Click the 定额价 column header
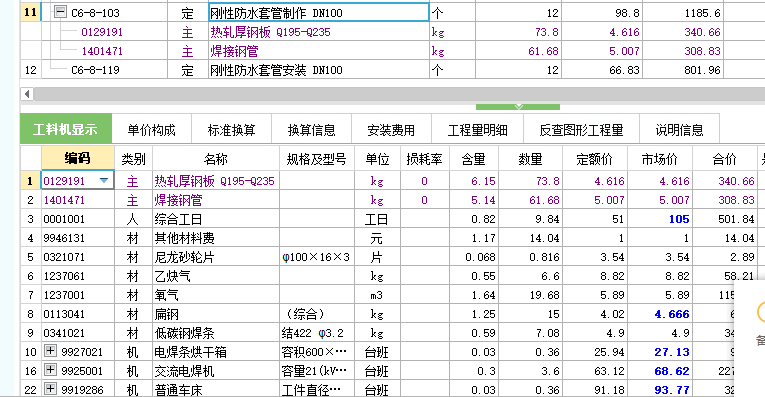 pyautogui.click(x=594, y=159)
